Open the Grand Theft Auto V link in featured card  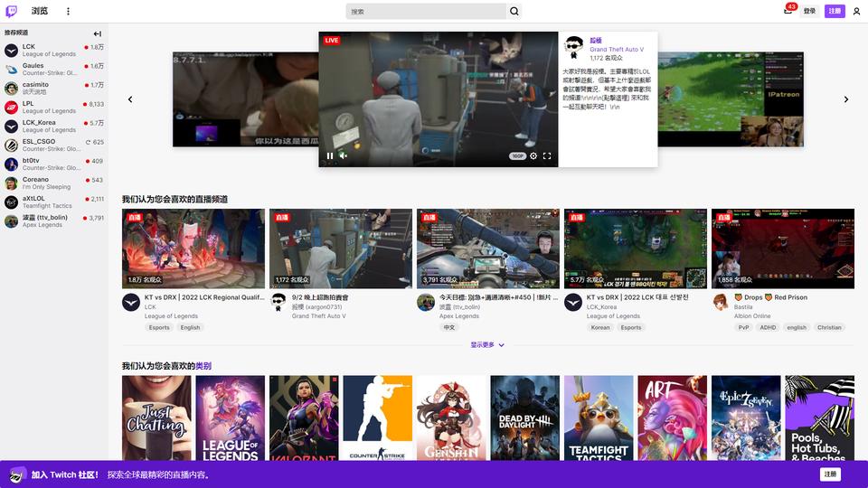(617, 49)
